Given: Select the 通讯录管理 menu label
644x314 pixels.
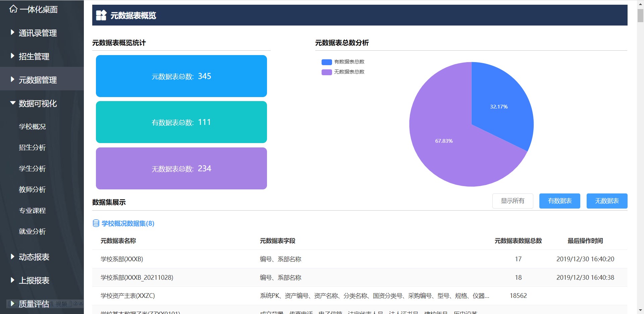Looking at the screenshot, I should coord(38,33).
